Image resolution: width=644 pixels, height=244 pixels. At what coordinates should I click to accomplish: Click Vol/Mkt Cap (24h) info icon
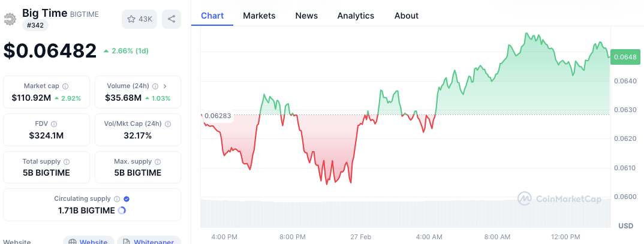click(167, 124)
